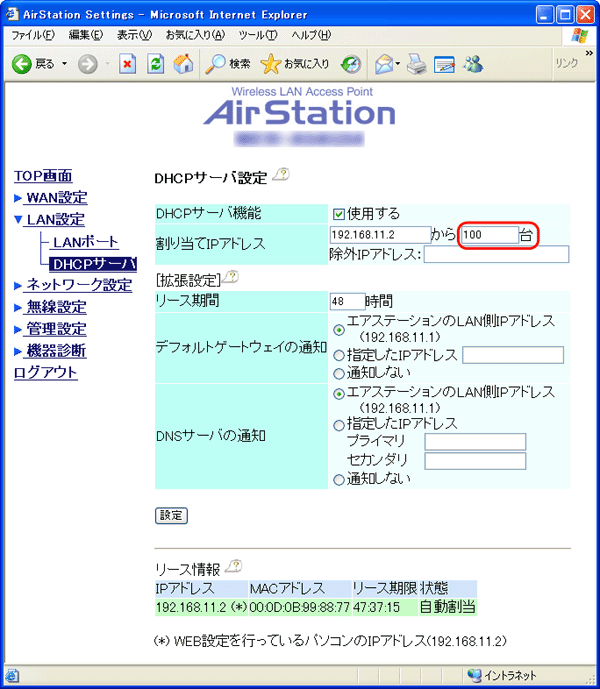
Task: Go to TOP画面 link
Action: (43, 176)
